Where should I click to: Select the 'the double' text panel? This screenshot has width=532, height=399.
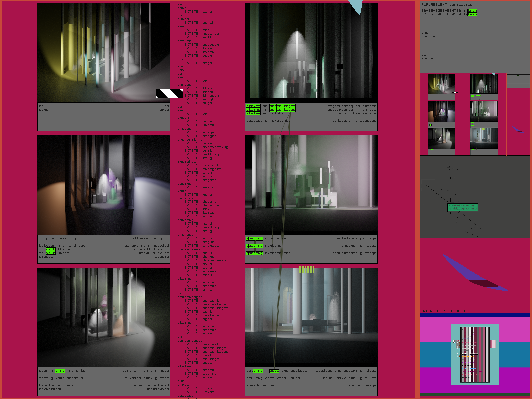coord(474,40)
